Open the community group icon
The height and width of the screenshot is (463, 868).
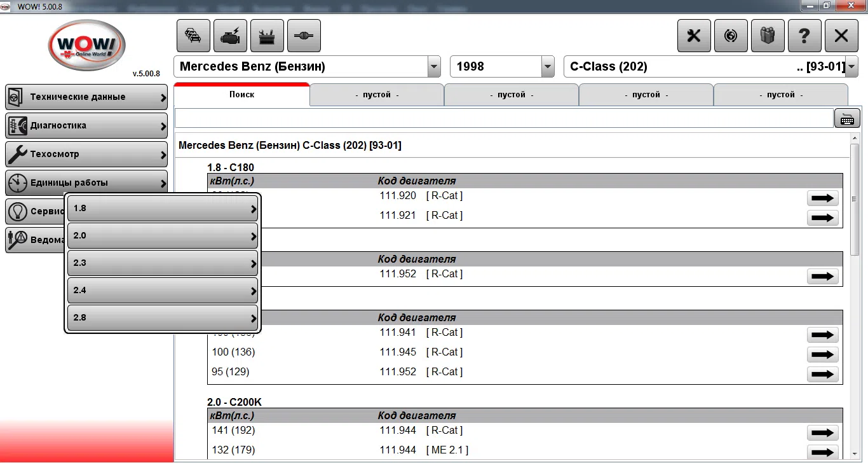click(x=768, y=36)
